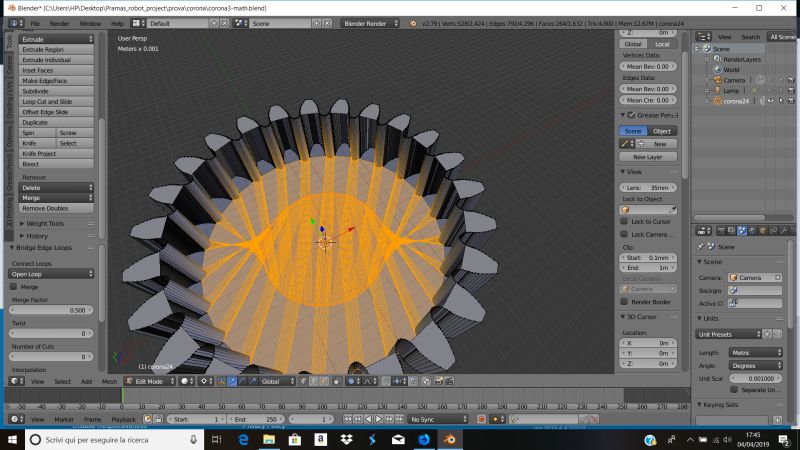Open Unit Presets dropdown
Screen dimensions: 800x450
point(728,334)
